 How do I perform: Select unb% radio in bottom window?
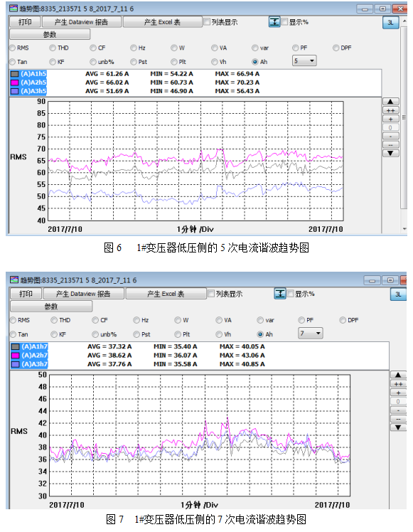pos(95,334)
